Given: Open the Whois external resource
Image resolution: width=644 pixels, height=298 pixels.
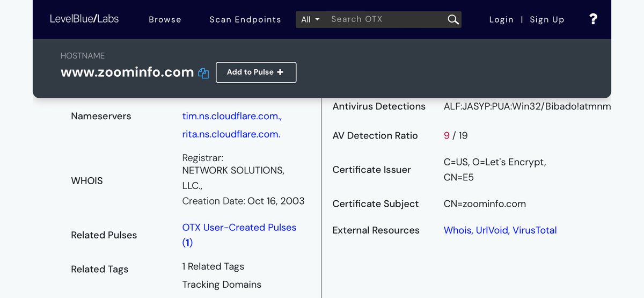Looking at the screenshot, I should 458,230.
